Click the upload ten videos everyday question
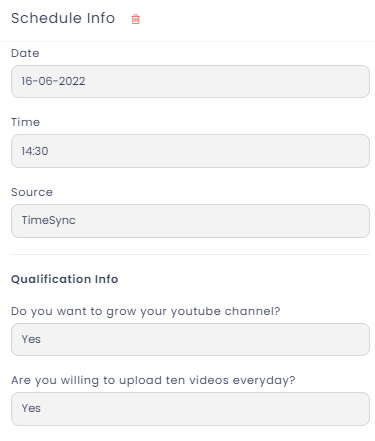The image size is (375, 441). click(x=153, y=380)
